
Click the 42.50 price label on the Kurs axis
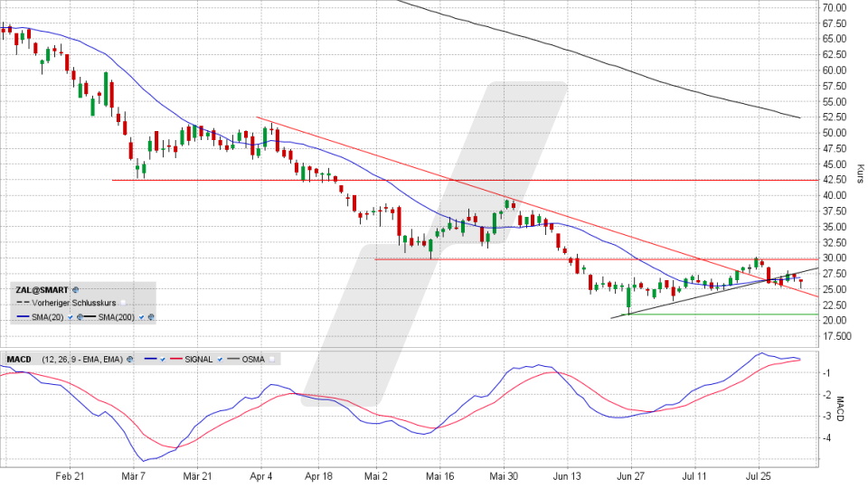click(834, 180)
